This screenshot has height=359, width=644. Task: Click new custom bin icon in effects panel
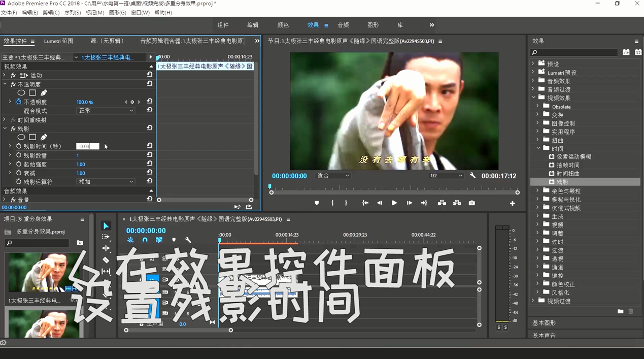pos(620,311)
